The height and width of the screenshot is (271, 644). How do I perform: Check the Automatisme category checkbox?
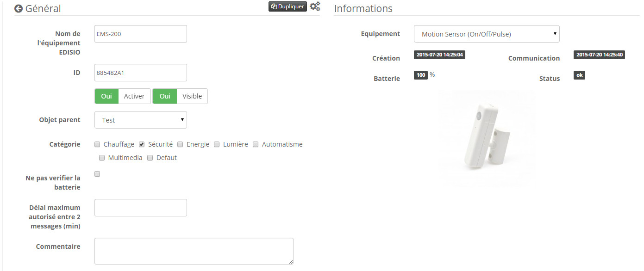click(x=256, y=144)
